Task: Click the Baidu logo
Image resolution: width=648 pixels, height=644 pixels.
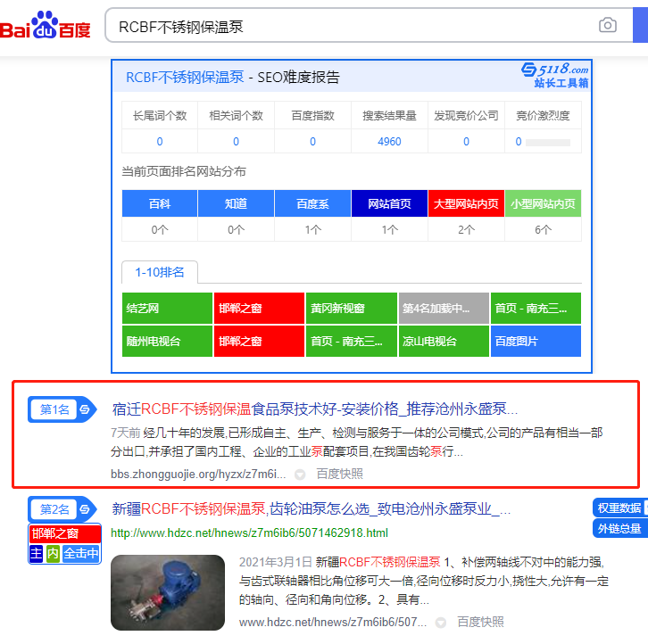Action: tap(45, 26)
